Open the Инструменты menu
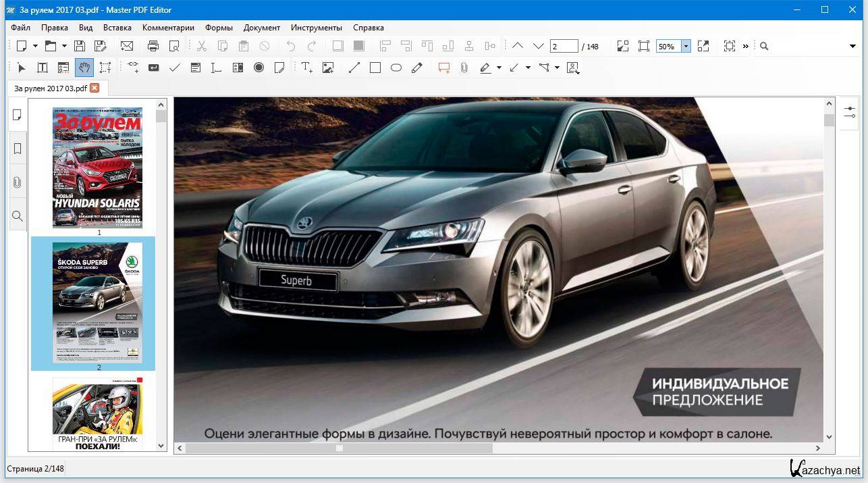The width and height of the screenshot is (868, 483). pyautogui.click(x=316, y=28)
